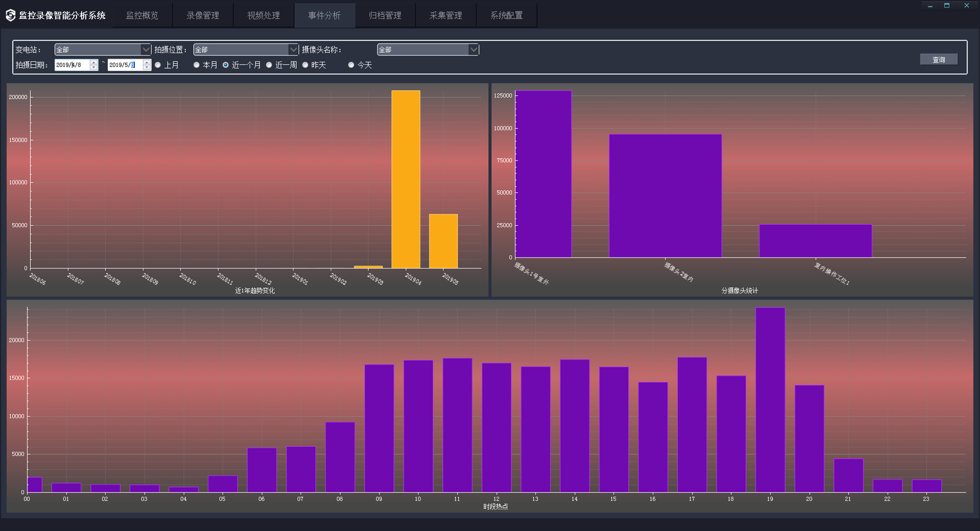Go to the 归档管理 tab
Image resolution: width=980 pixels, height=531 pixels.
(385, 15)
